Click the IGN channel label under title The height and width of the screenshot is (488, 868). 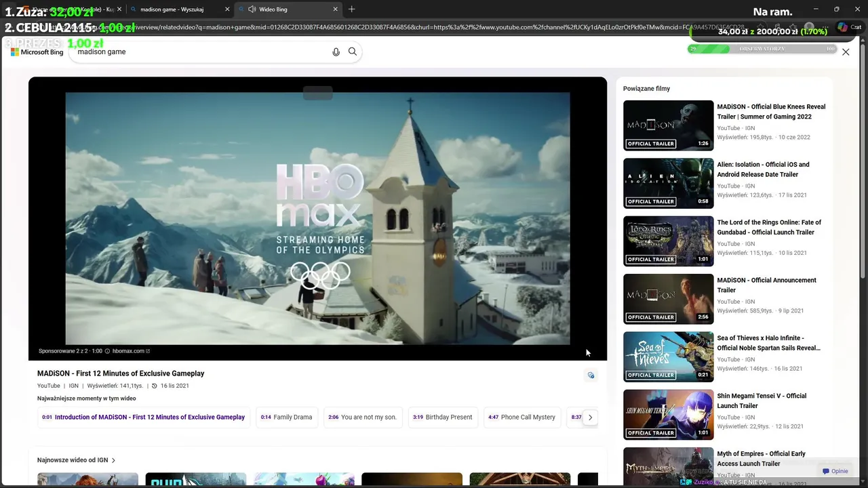tap(74, 386)
